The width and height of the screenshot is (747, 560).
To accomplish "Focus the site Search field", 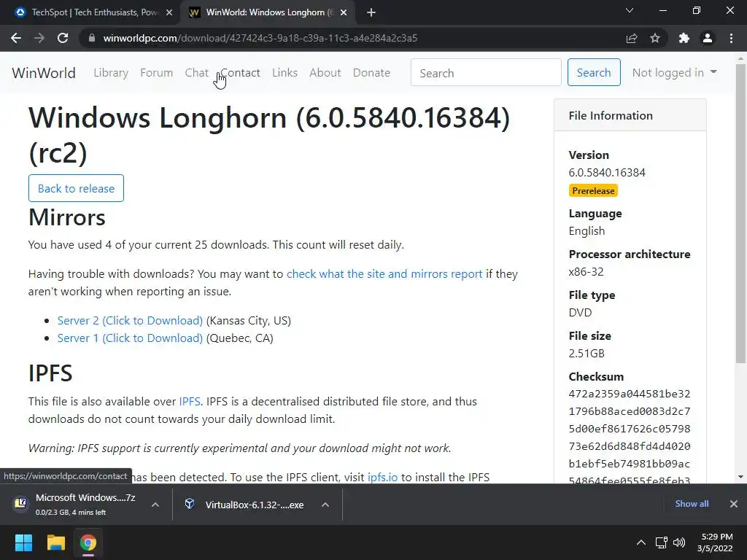I will 486,72.
